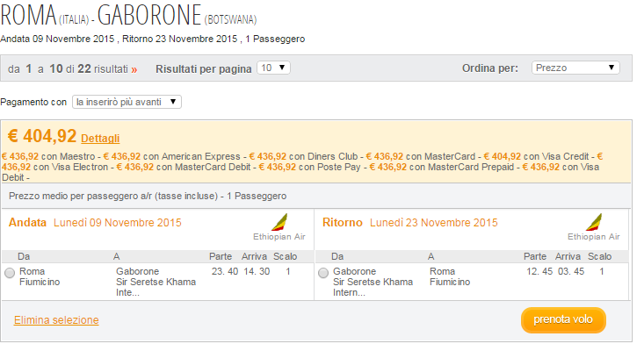Click the € 404,92 total price

pyautogui.click(x=42, y=136)
